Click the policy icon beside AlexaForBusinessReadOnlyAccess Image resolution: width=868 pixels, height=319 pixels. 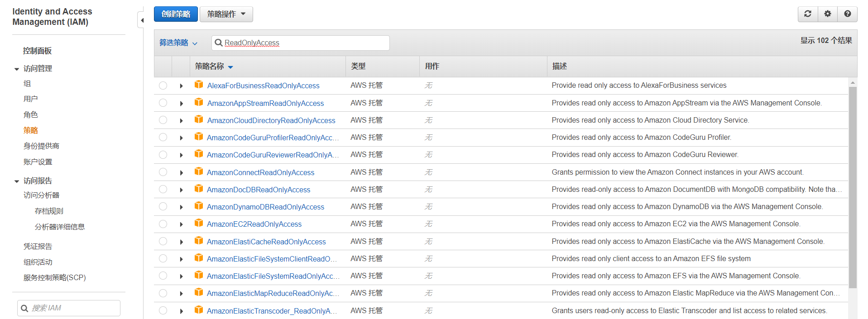198,85
